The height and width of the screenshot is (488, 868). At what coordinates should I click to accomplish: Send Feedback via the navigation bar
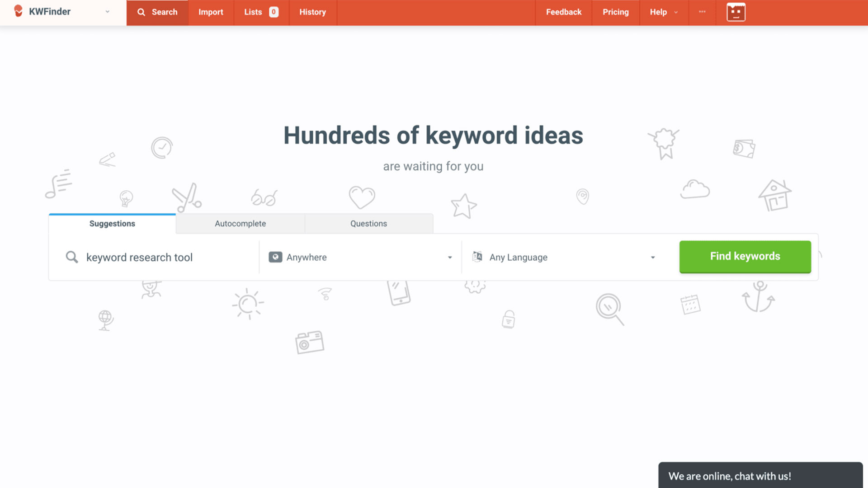pos(563,12)
